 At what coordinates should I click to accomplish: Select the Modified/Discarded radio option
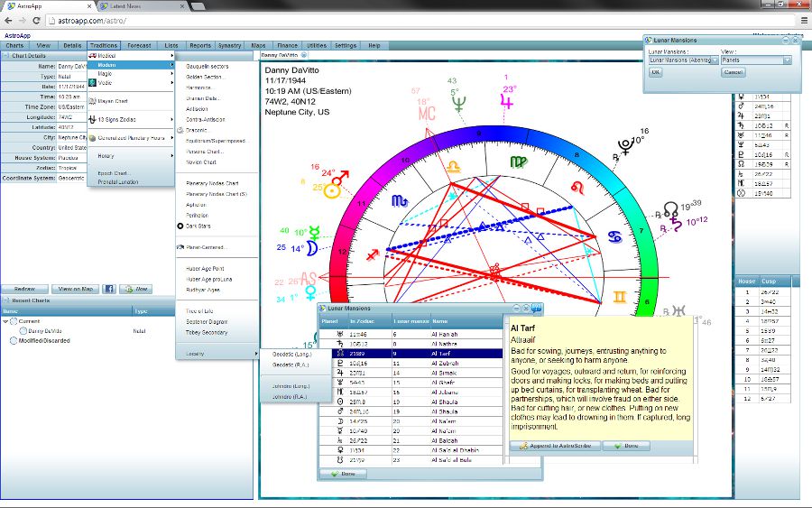click(x=14, y=341)
